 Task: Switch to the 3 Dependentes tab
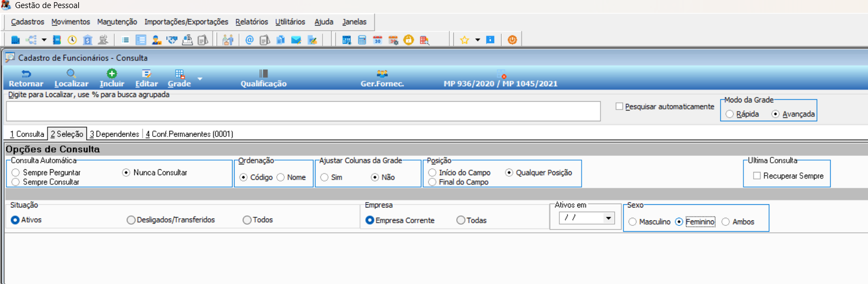click(x=114, y=134)
